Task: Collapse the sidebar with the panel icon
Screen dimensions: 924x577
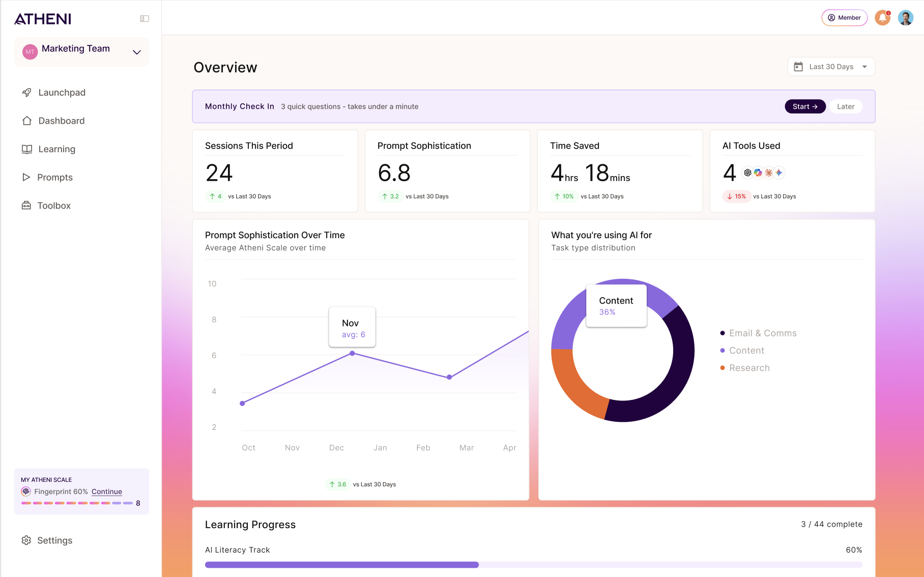Action: [145, 19]
